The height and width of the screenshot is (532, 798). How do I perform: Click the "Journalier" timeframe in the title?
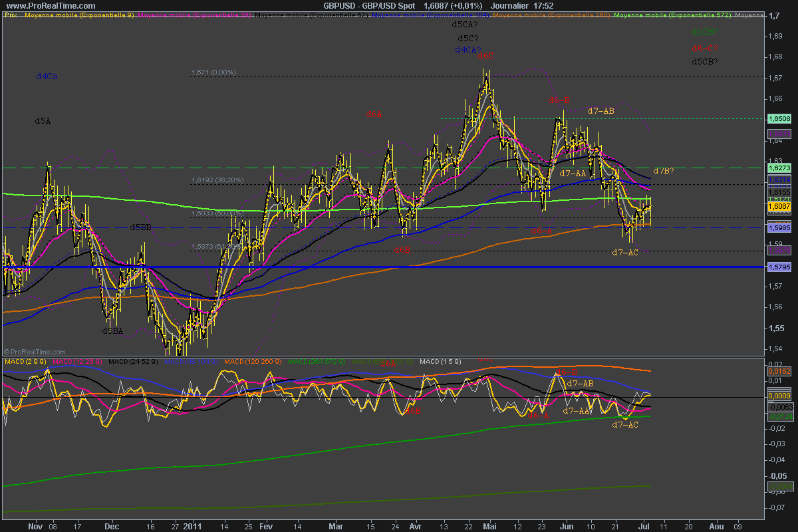tap(471, 5)
